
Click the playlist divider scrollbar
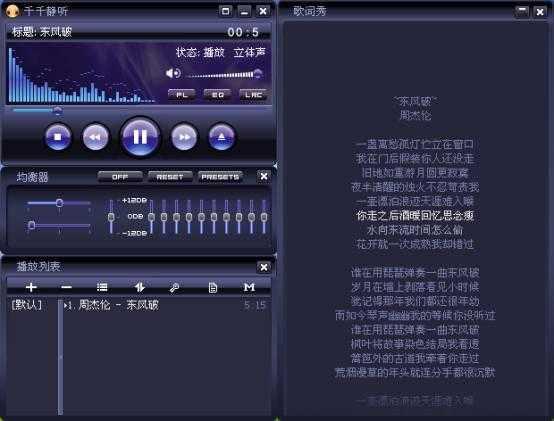60,357
